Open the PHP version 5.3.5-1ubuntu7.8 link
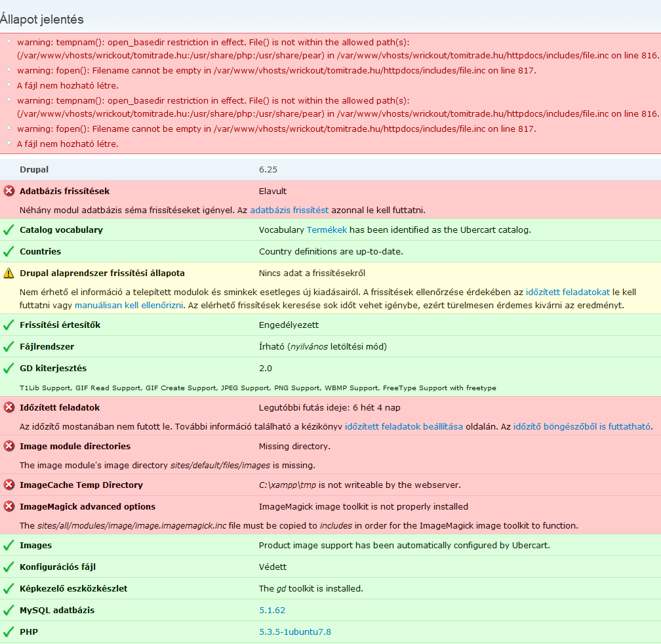Viewport: 661px width, 644px height. (294, 632)
